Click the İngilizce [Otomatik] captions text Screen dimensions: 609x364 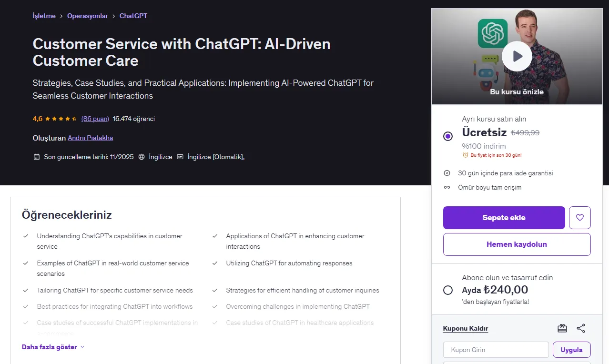216,157
